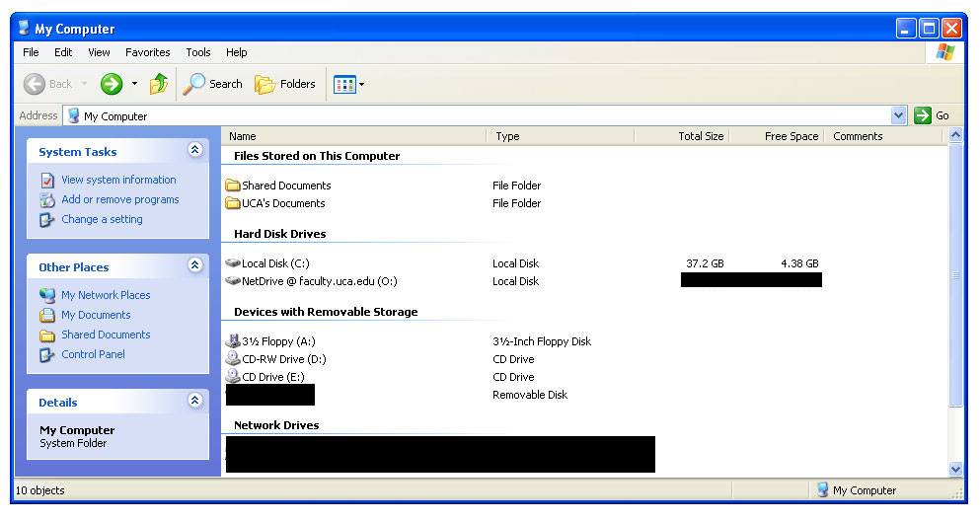Screen dimensions: 980x521
Task: Select CD-RW Drive (D:) name text
Action: coord(284,359)
